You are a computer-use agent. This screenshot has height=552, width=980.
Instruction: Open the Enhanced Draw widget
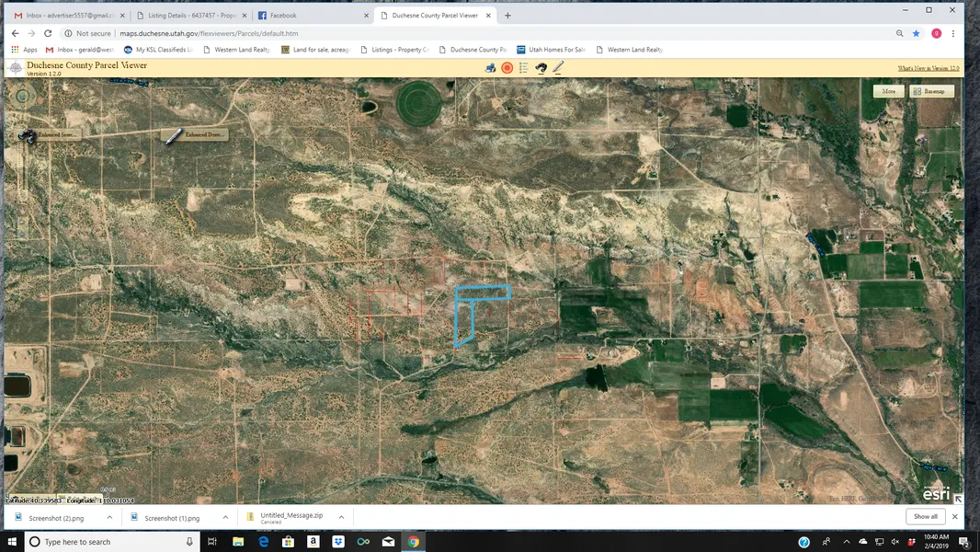196,135
